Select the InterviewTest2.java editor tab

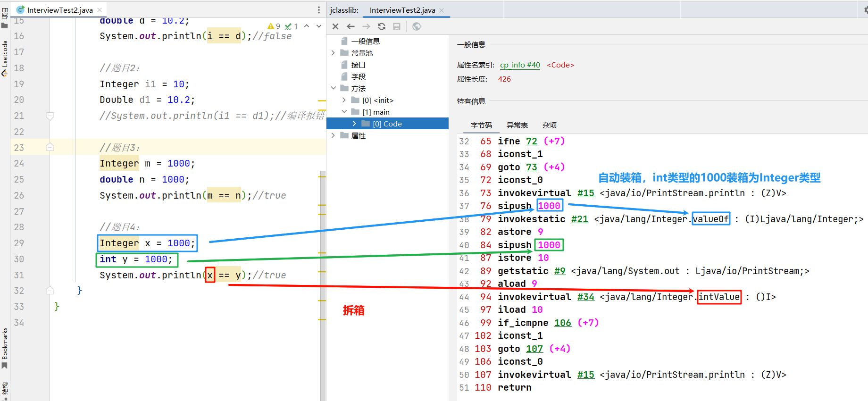pos(60,10)
